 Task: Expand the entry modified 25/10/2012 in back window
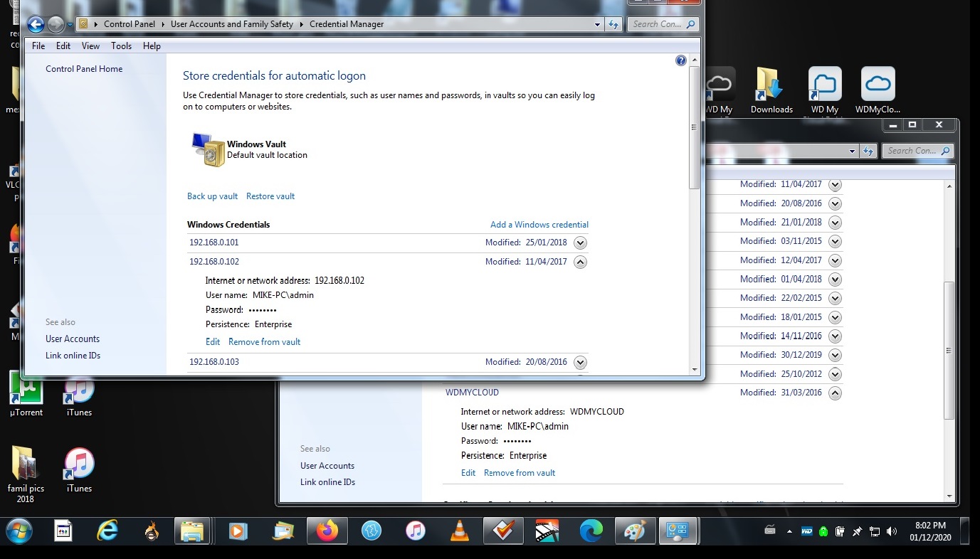click(836, 374)
